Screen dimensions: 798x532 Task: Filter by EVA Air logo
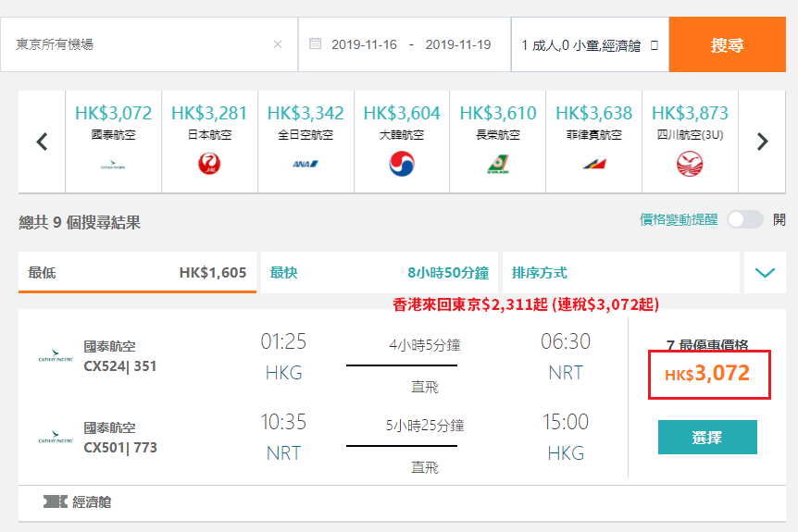coord(498,165)
